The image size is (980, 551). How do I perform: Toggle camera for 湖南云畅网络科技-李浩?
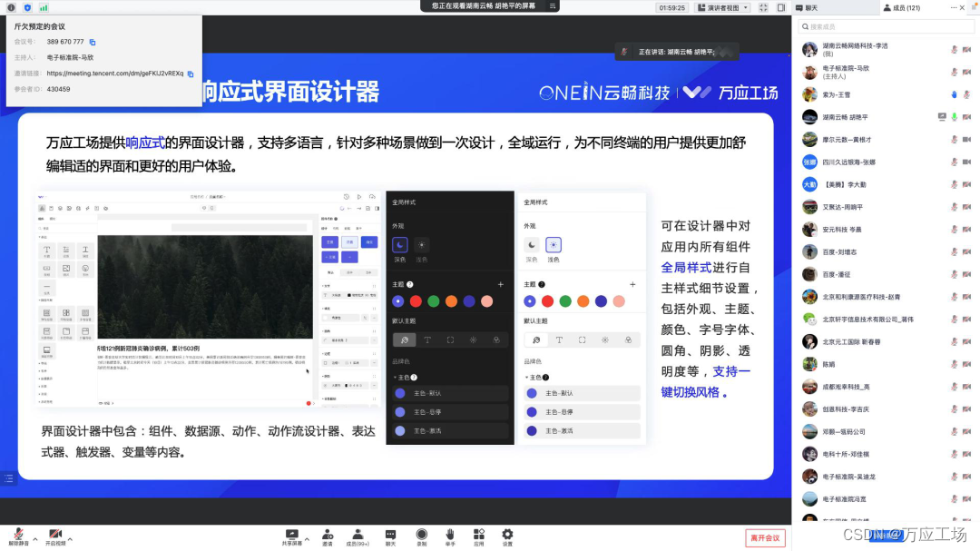click(x=967, y=49)
